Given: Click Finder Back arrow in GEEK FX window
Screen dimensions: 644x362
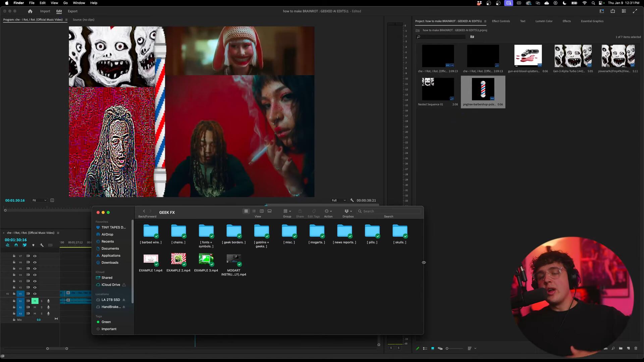Looking at the screenshot, I should (144, 211).
